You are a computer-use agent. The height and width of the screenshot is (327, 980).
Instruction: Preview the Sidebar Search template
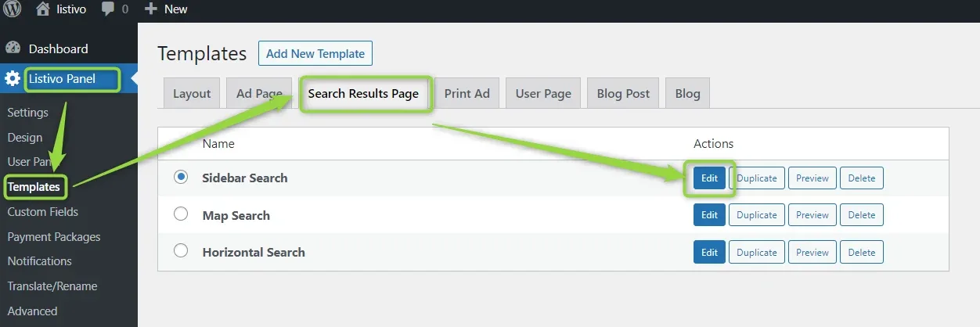point(812,178)
